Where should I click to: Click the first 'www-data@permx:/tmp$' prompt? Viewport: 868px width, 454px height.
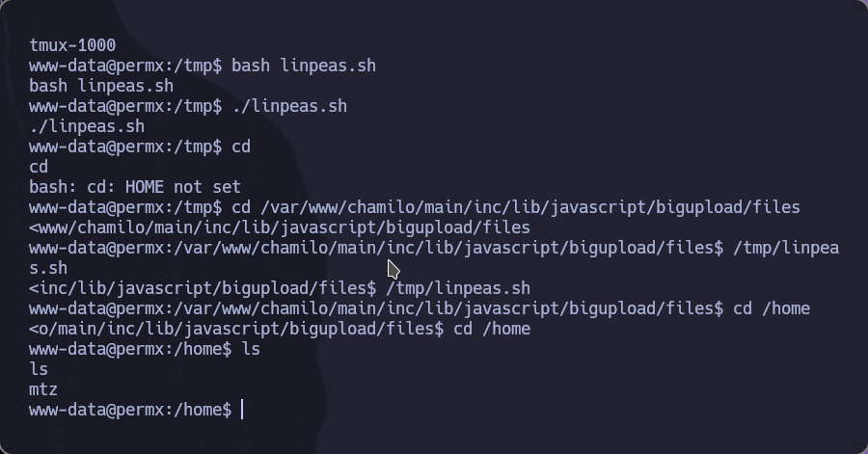125,66
